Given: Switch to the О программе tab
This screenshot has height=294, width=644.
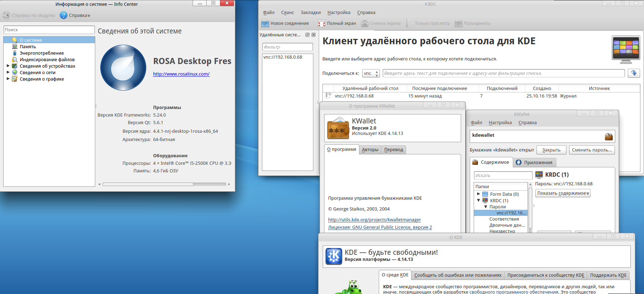Looking at the screenshot, I should pos(342,149).
